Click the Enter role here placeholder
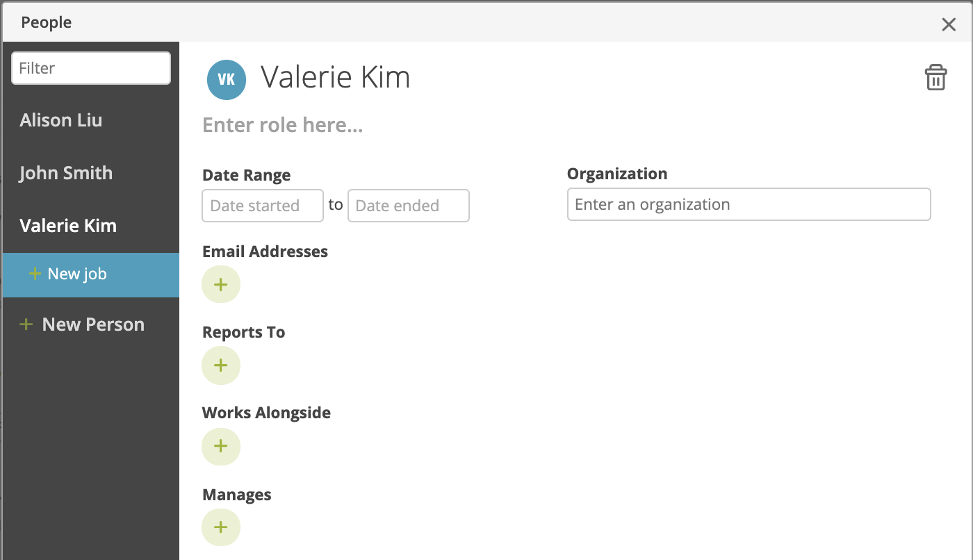 283,126
